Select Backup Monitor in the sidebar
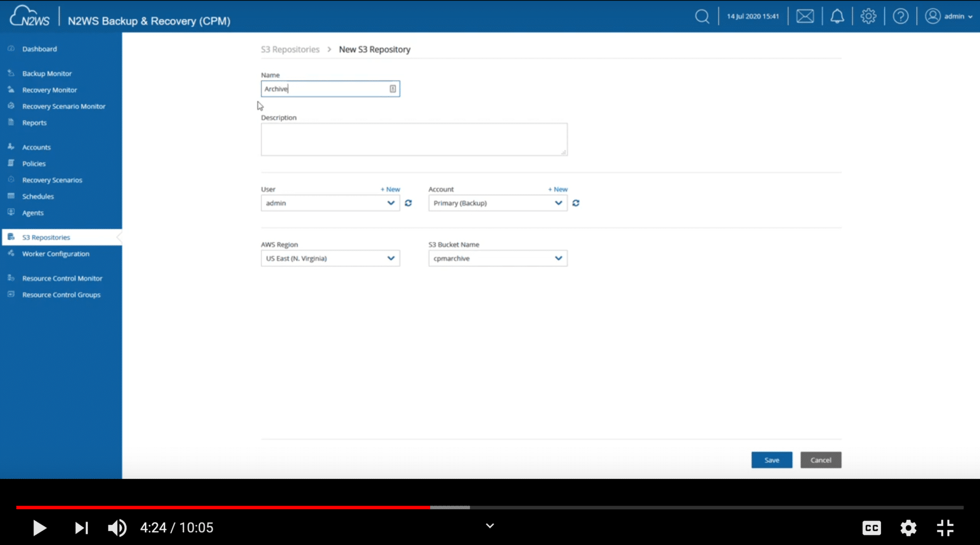 tap(47, 73)
